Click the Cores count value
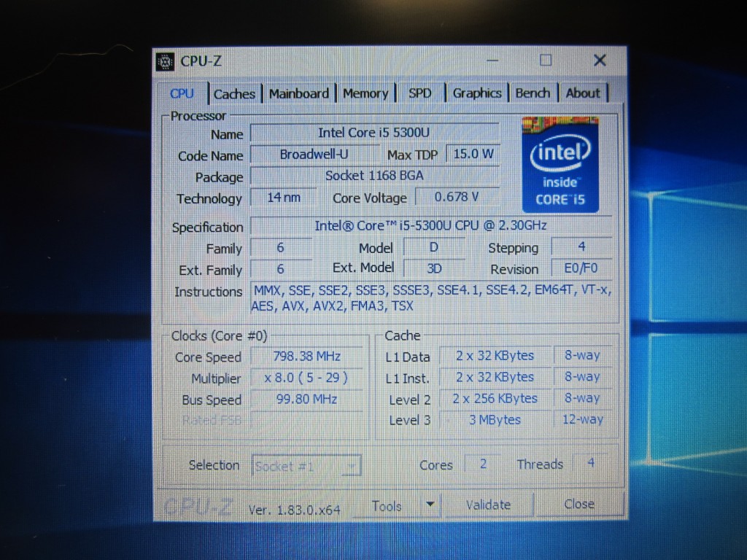747x560 pixels. tap(483, 464)
